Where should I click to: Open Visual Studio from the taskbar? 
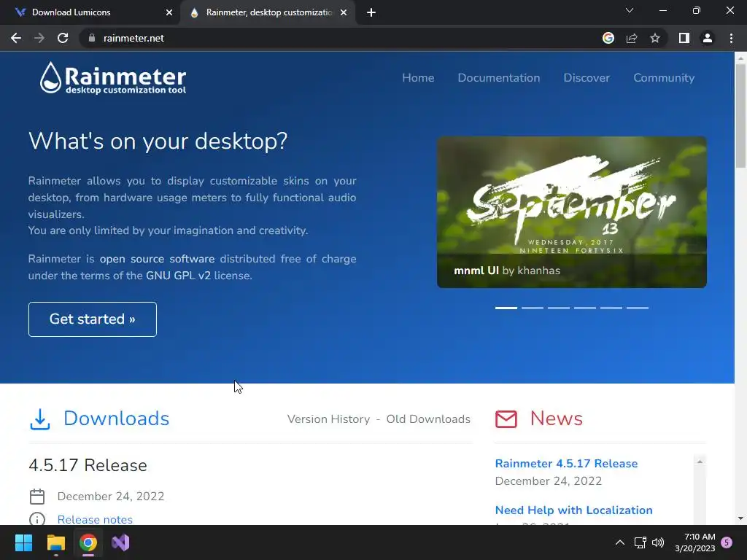coord(120,542)
